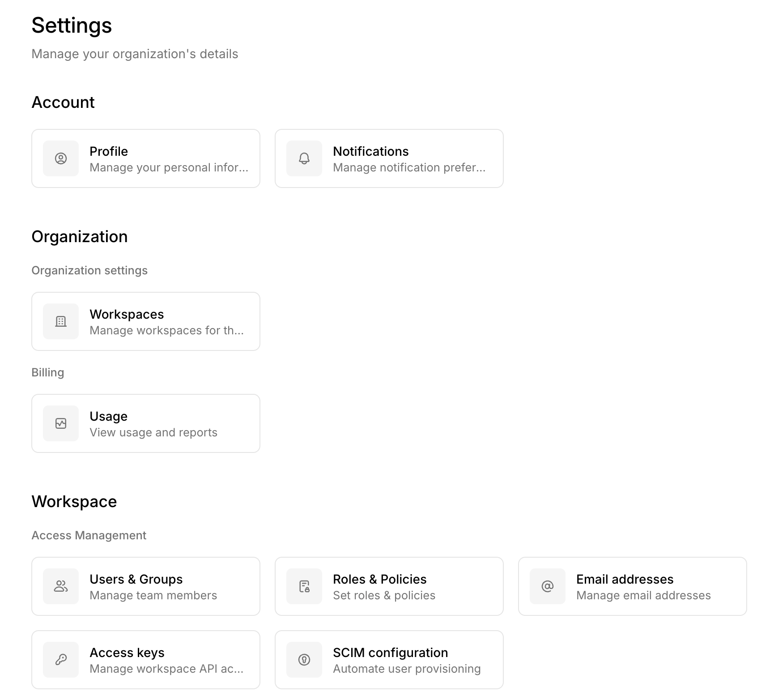Click the Notifications bell icon
The height and width of the screenshot is (700, 757).
pos(304,158)
